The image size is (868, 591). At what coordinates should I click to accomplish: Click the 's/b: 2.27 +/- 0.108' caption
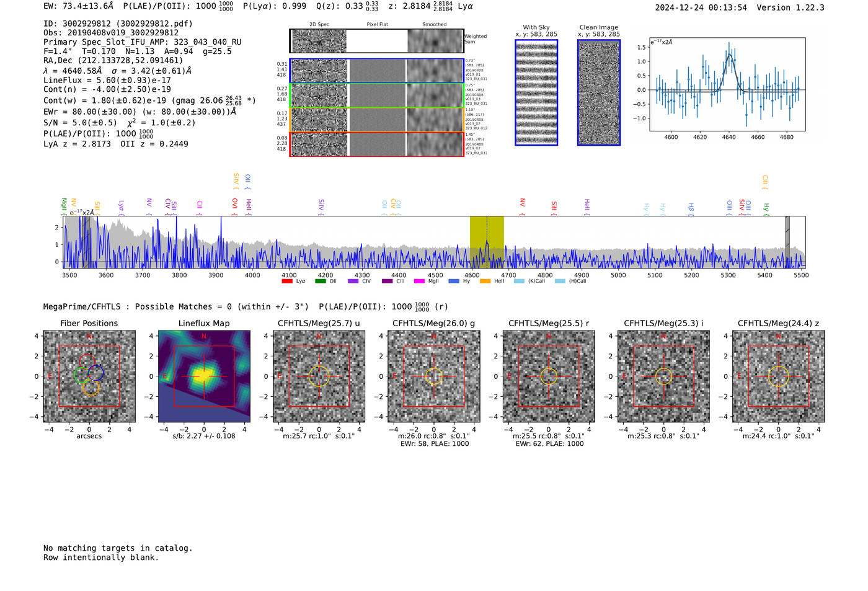click(x=204, y=436)
